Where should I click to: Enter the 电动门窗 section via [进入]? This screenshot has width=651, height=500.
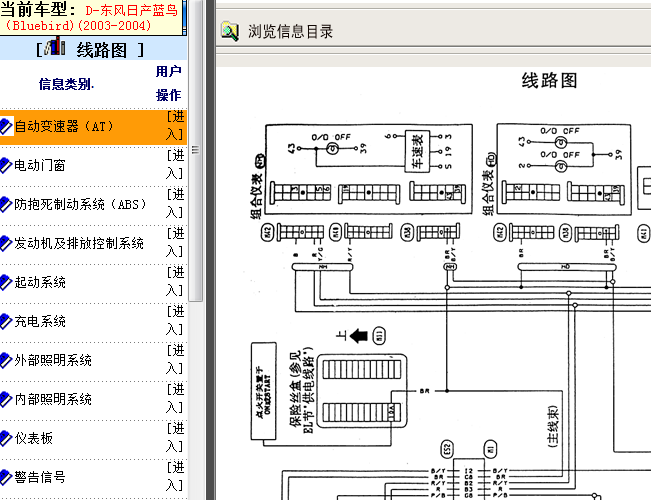[175, 165]
